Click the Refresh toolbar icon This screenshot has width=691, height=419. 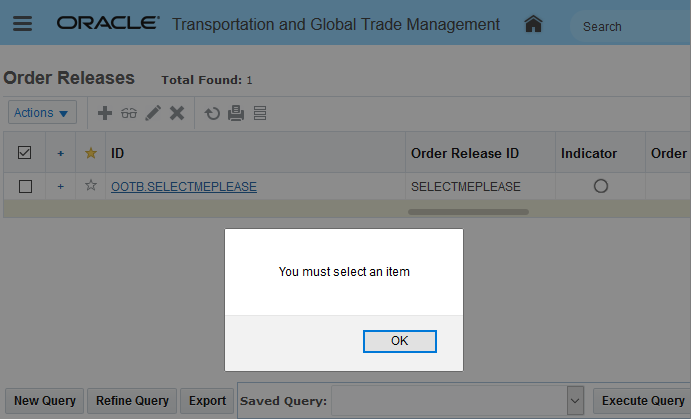[x=212, y=113]
